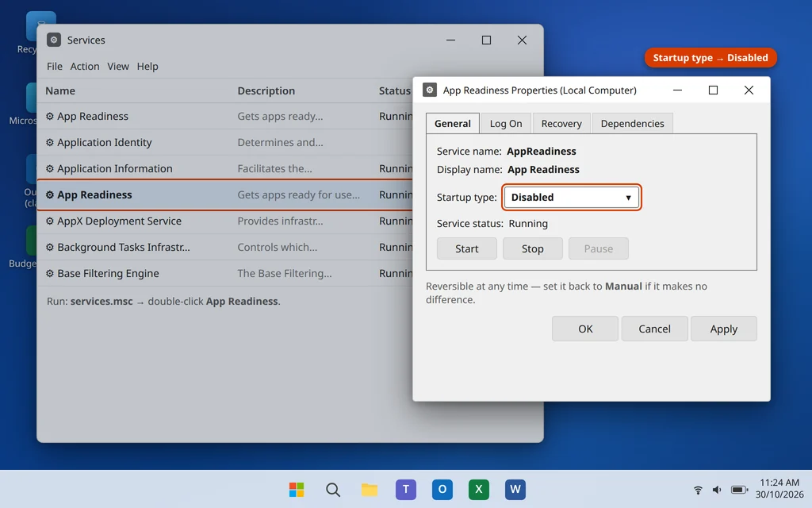The height and width of the screenshot is (508, 812).
Task: Open Excel from the taskbar
Action: [478, 489]
